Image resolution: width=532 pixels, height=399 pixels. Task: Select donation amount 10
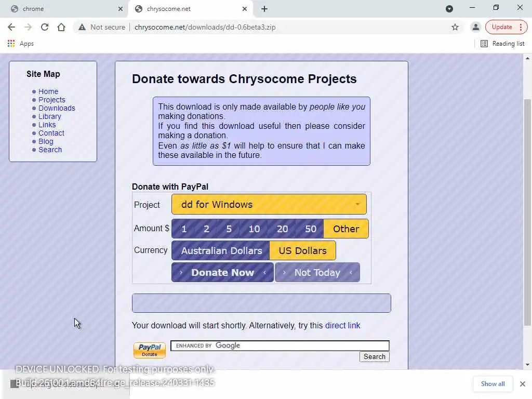pos(254,229)
